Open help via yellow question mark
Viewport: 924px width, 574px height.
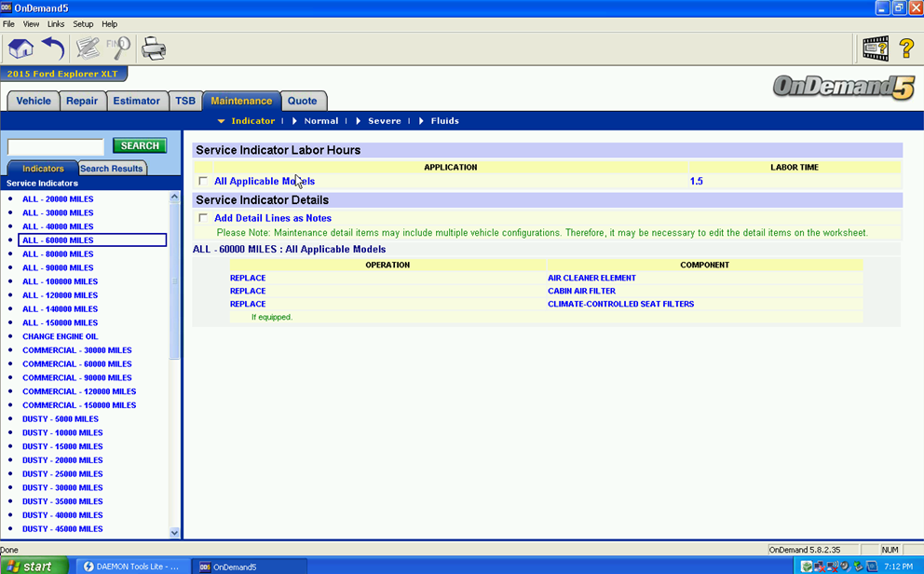(x=906, y=48)
